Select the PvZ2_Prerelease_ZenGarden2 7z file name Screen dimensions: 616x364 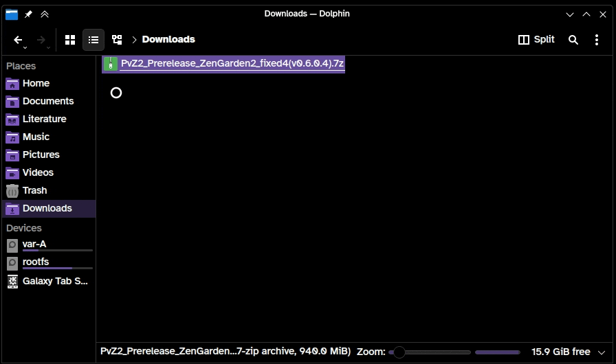pos(232,64)
